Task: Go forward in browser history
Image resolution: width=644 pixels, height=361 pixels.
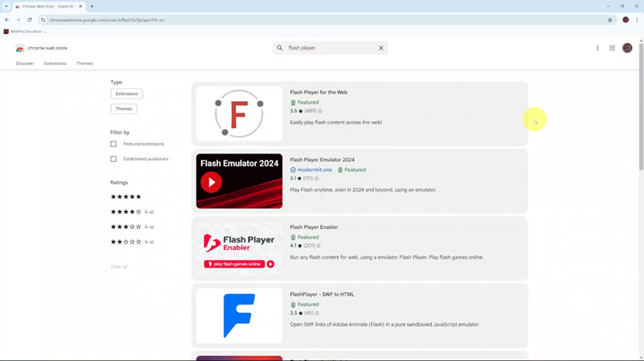Action: (18, 20)
